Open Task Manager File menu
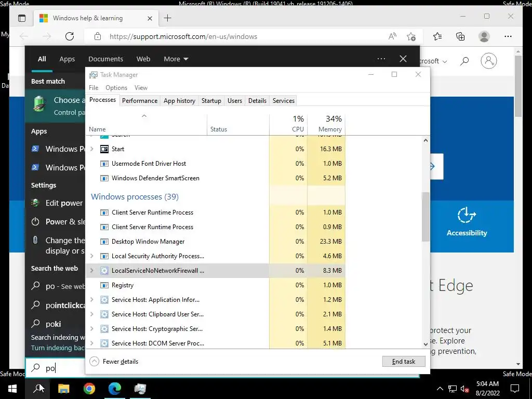Viewport: 532px width, 399px height. click(x=94, y=87)
